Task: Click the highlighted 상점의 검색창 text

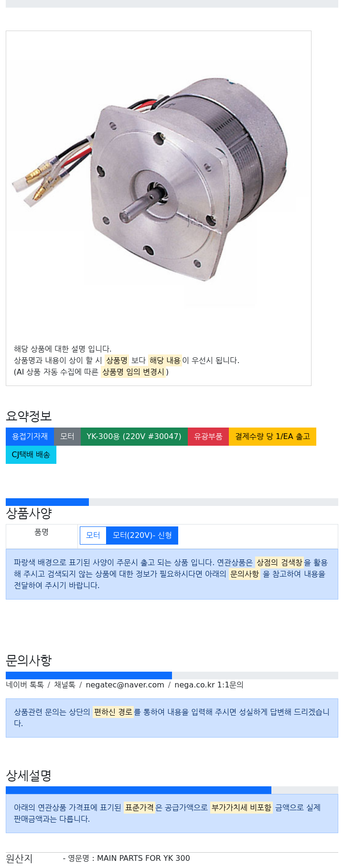Action: [x=279, y=563]
